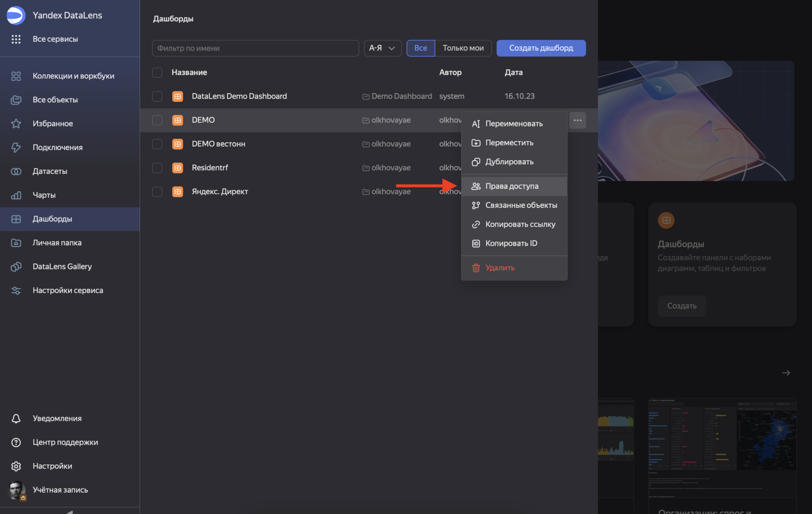This screenshot has height=514, width=812.
Task: Open Права доступа from the context menu
Action: [514, 186]
